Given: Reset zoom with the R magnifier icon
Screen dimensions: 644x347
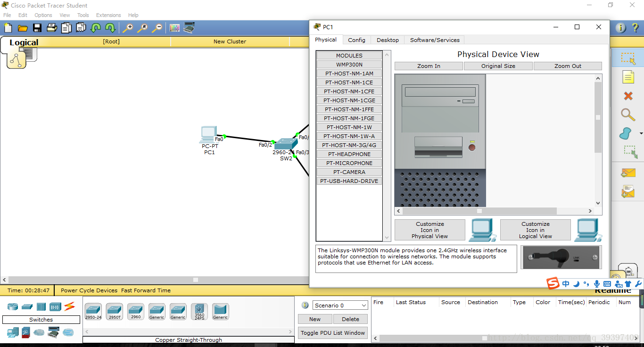Looking at the screenshot, I should pos(142,28).
